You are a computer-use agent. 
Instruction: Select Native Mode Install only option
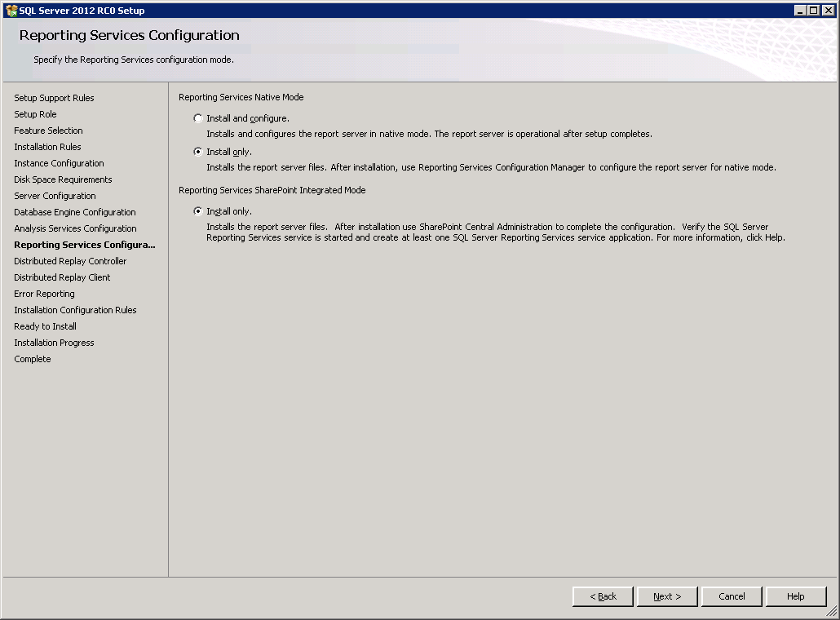(198, 152)
